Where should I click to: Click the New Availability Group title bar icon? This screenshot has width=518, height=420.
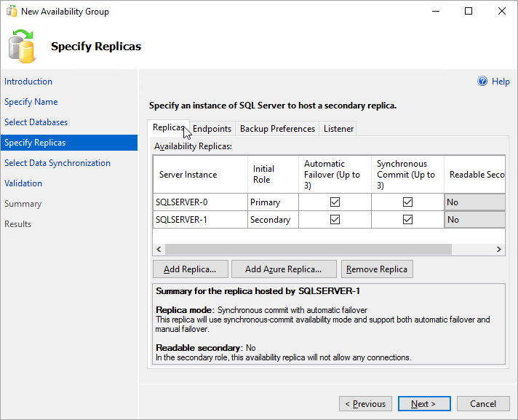[12, 12]
